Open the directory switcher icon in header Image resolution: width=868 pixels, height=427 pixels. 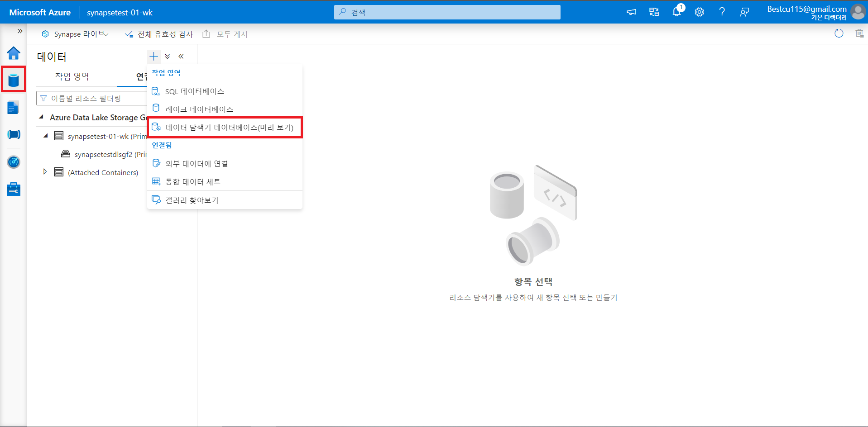point(654,12)
